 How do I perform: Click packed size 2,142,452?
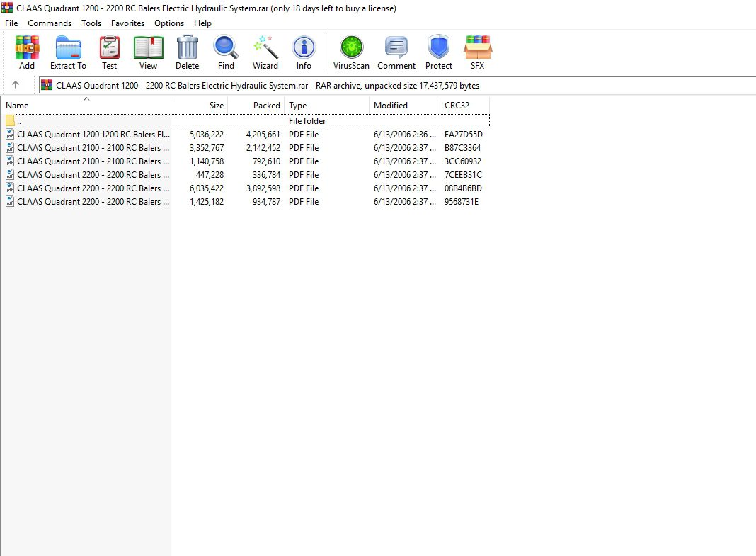click(263, 147)
